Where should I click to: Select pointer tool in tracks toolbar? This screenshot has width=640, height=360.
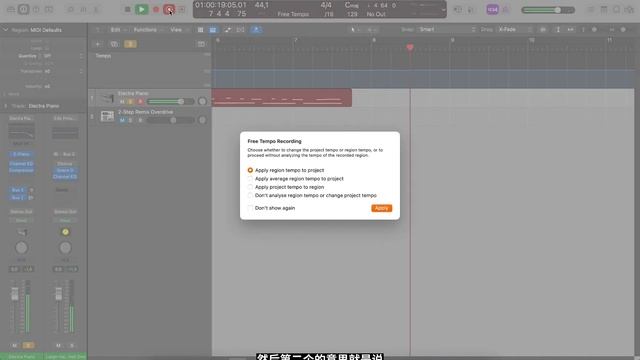click(x=355, y=30)
